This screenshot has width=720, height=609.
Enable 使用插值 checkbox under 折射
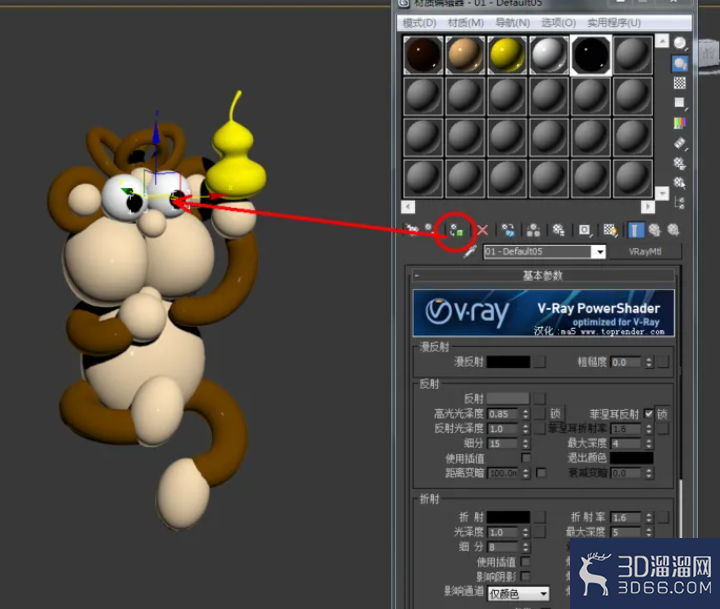tap(526, 561)
